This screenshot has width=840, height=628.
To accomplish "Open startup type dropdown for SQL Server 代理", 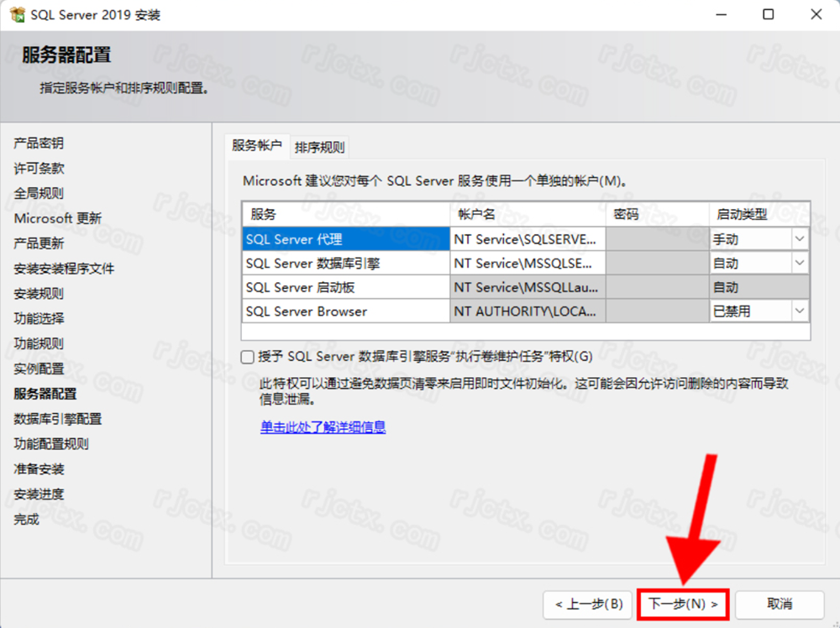I will click(799, 239).
